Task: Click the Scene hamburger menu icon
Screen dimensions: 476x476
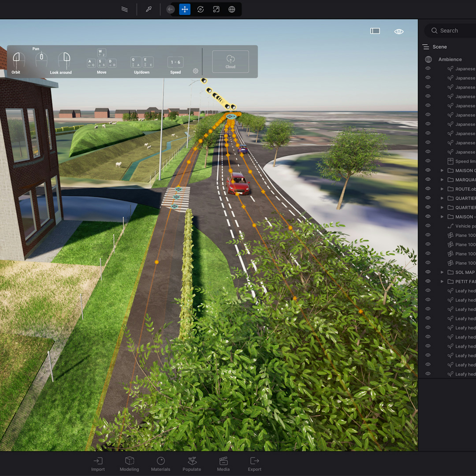Action: (x=426, y=47)
